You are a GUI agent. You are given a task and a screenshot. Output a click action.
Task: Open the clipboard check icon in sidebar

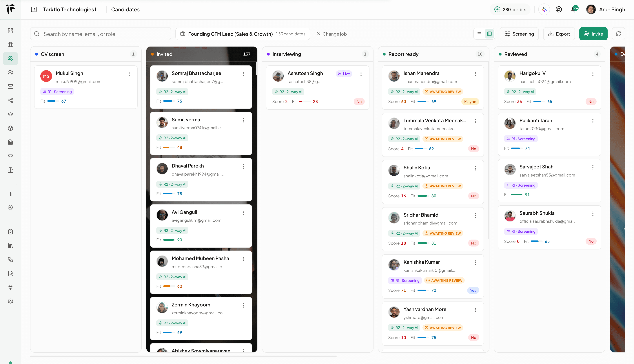coord(10,232)
